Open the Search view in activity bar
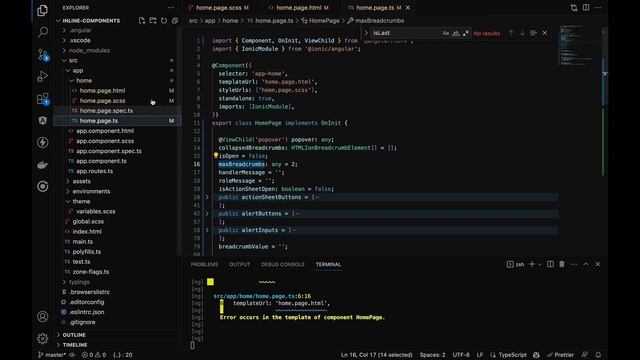The width and height of the screenshot is (640, 360). [42, 32]
